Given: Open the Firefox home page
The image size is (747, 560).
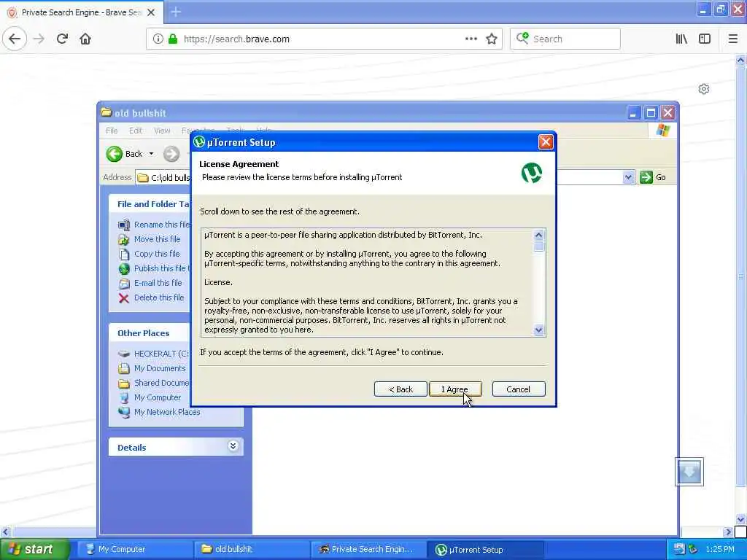Looking at the screenshot, I should (85, 39).
